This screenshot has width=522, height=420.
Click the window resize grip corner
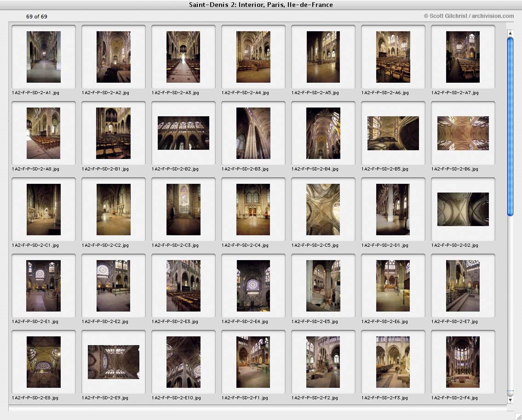(x=518, y=416)
